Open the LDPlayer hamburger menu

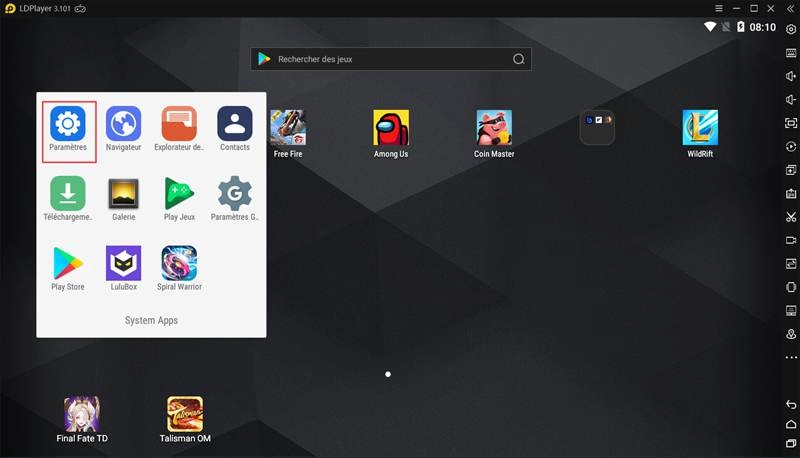coord(718,9)
